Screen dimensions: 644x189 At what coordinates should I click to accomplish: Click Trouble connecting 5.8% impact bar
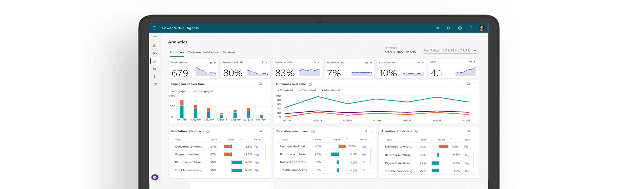point(237,170)
